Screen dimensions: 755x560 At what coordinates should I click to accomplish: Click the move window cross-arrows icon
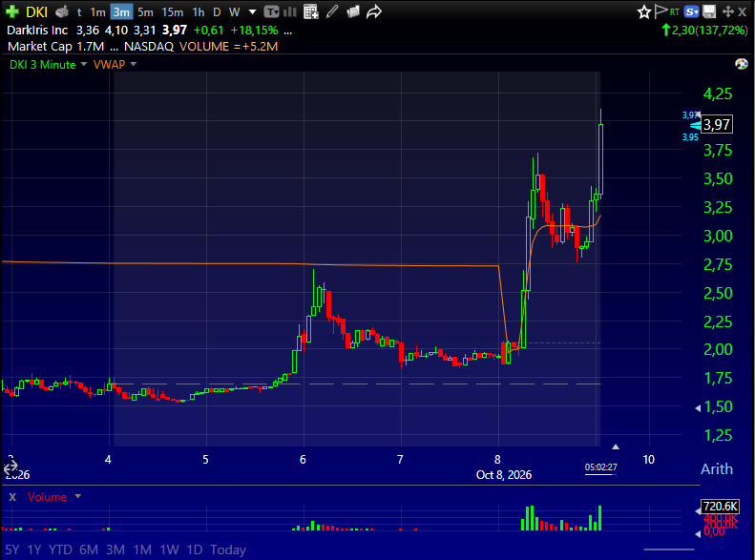click(727, 11)
